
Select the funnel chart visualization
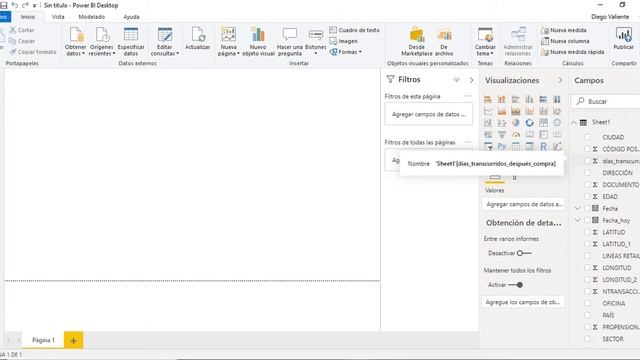502,135
